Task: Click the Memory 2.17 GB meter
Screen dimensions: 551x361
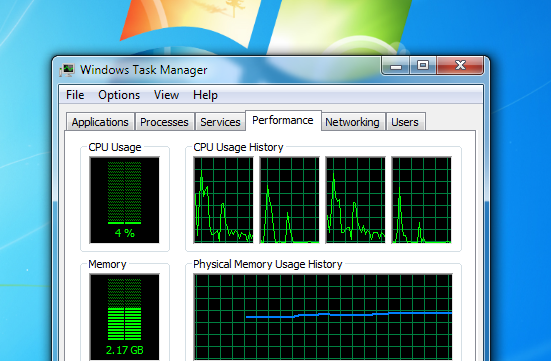Action: pyautogui.click(x=125, y=317)
